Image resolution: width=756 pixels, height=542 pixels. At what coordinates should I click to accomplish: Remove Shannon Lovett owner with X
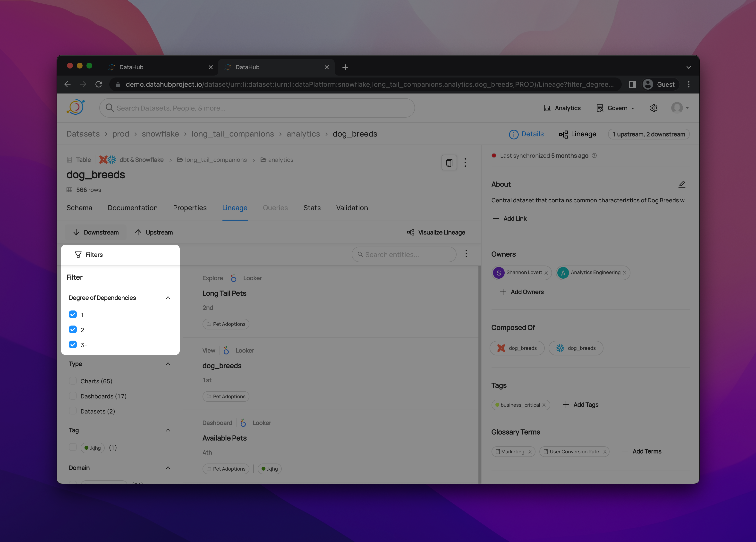(x=546, y=273)
